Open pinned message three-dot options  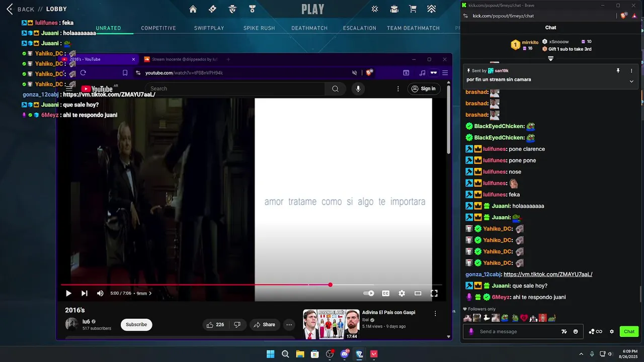coord(631,71)
